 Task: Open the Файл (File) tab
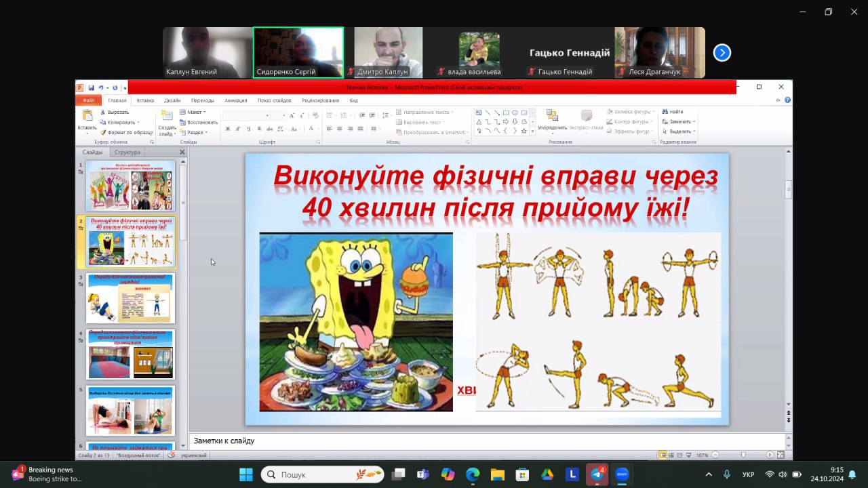point(89,100)
